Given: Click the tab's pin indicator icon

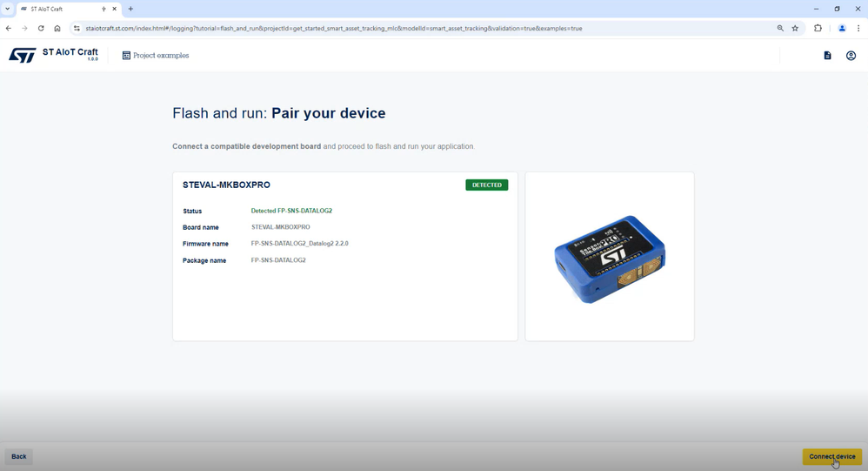Looking at the screenshot, I should pos(103,9).
